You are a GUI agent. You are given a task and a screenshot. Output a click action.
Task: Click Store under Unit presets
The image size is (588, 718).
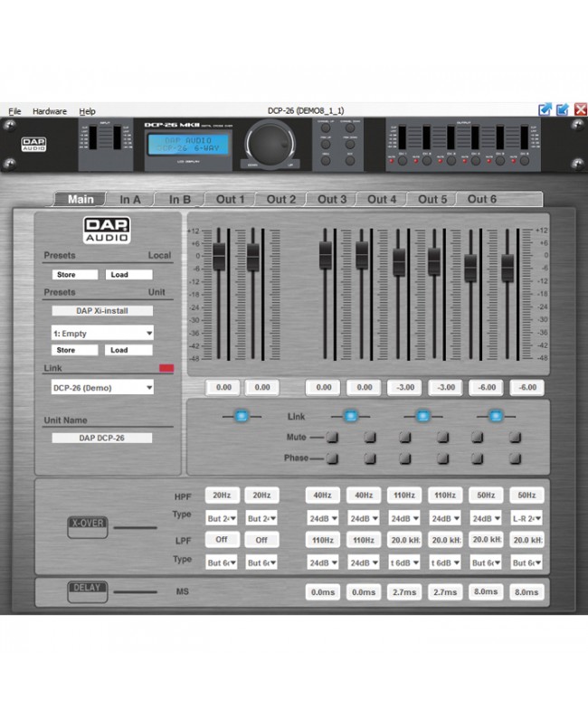(75, 350)
